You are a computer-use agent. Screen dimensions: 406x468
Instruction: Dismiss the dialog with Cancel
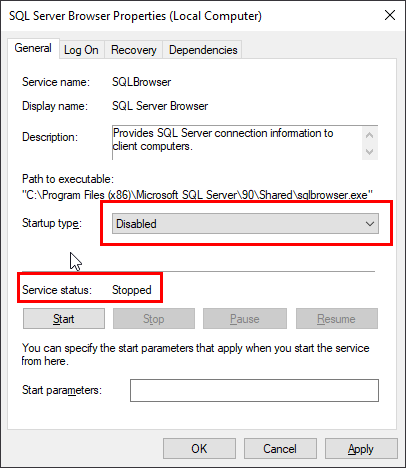280,449
